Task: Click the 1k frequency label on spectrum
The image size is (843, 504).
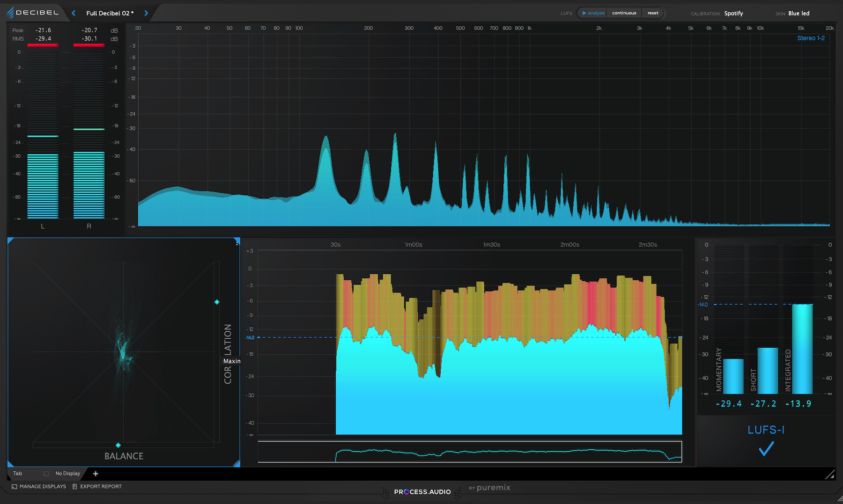Action: coord(530,28)
